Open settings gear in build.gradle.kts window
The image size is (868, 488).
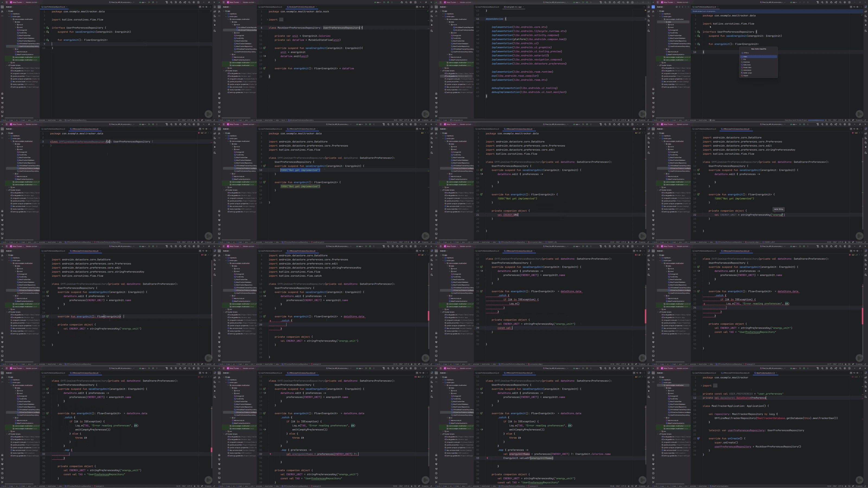pos(628,2)
